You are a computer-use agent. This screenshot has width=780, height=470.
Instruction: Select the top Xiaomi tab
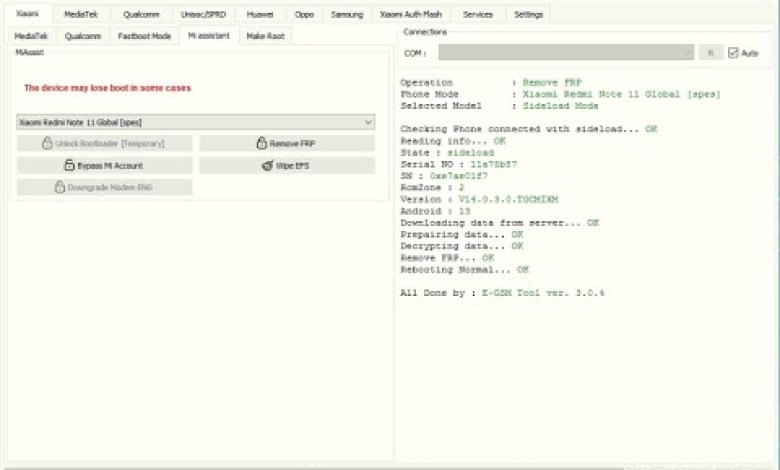[27, 13]
